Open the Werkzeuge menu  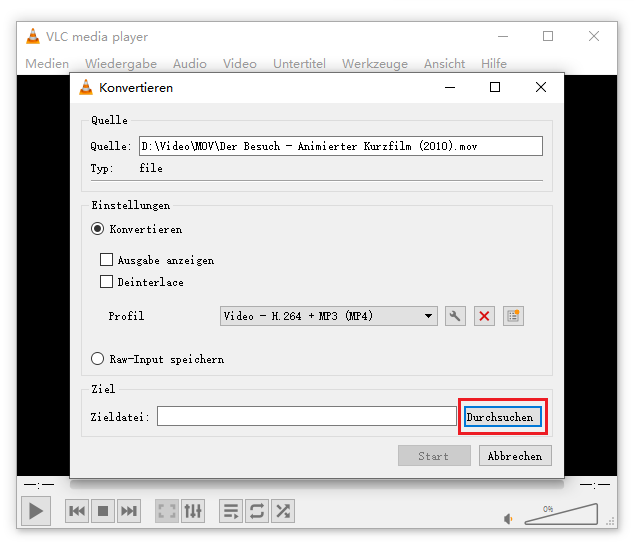(x=375, y=64)
